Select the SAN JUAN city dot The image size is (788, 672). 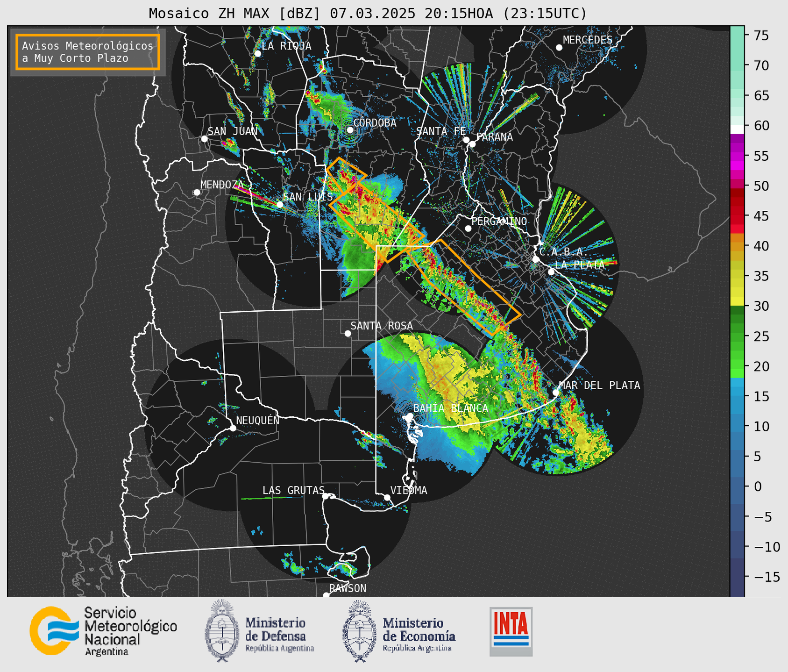204,139
